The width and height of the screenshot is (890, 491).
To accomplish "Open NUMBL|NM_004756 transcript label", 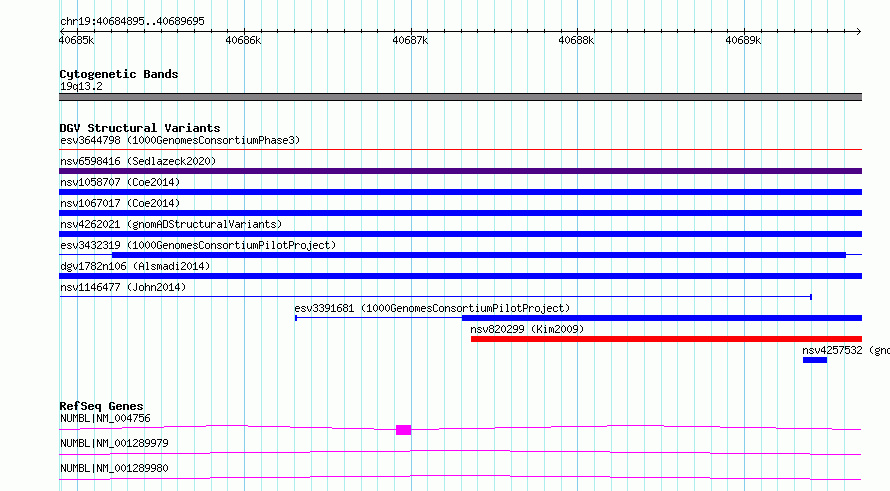I will pyautogui.click(x=105, y=418).
